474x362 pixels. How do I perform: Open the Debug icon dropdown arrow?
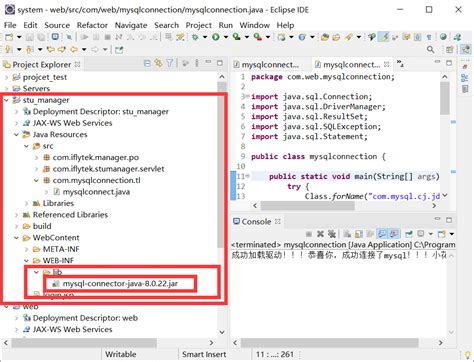[x=205, y=37]
